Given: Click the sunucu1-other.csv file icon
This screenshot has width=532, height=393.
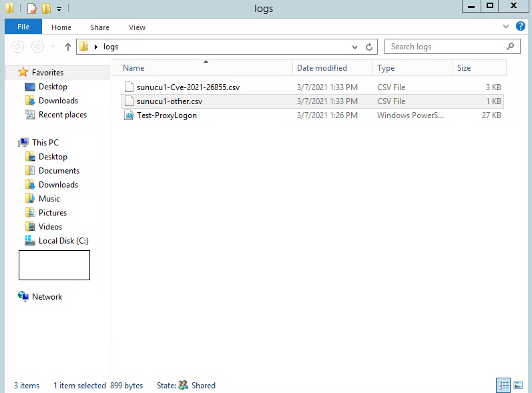Looking at the screenshot, I should [129, 101].
